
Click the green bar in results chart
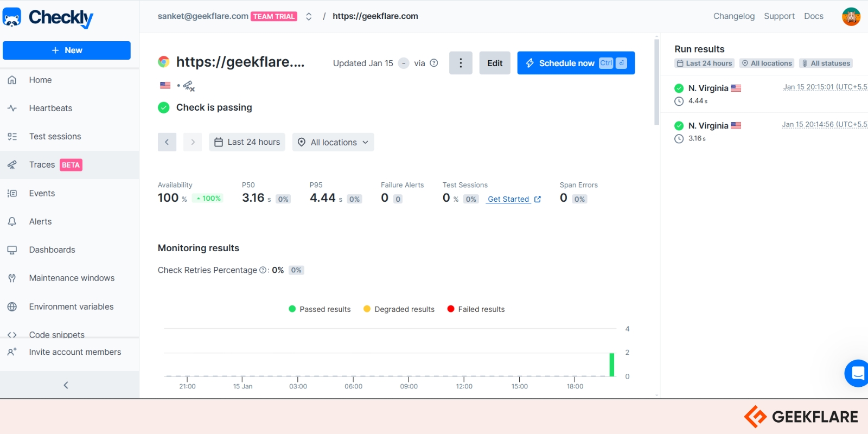point(612,365)
